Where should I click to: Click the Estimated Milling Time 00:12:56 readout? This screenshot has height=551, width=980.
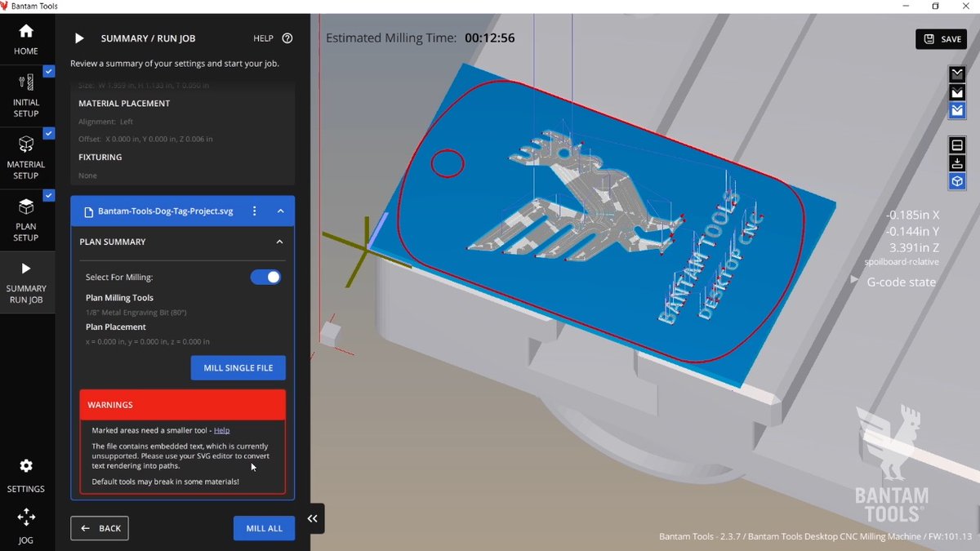pyautogui.click(x=421, y=38)
